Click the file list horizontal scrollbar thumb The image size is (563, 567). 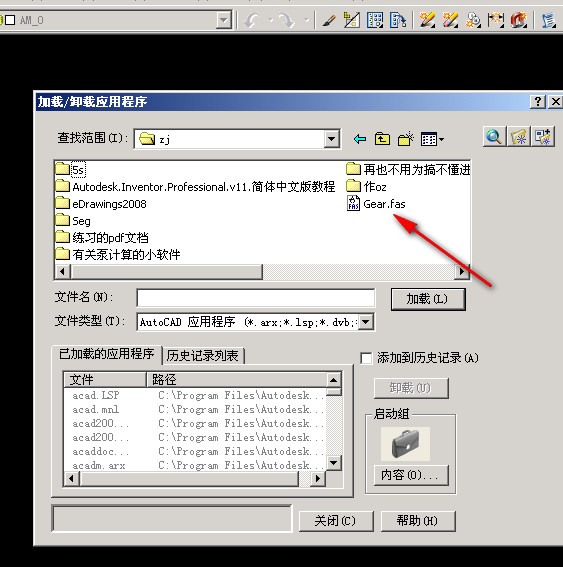166,271
